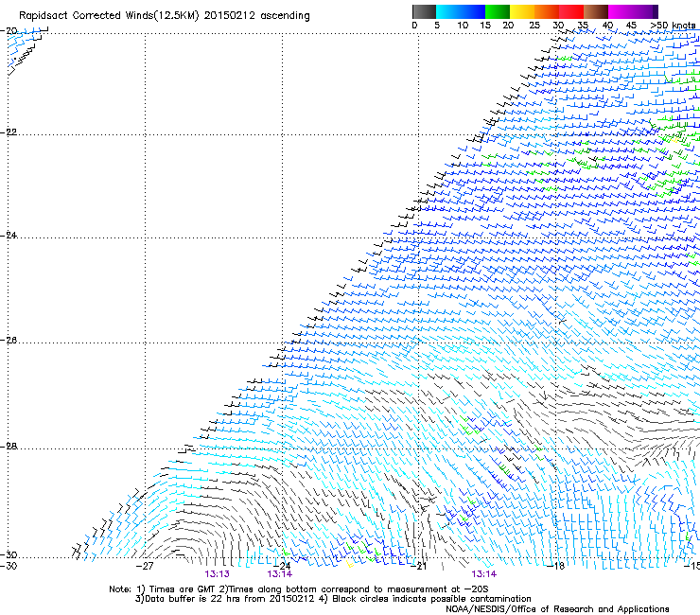This screenshot has width=700, height=615.
Task: Click the yellow 20–25 knots color band
Action: coord(522,11)
